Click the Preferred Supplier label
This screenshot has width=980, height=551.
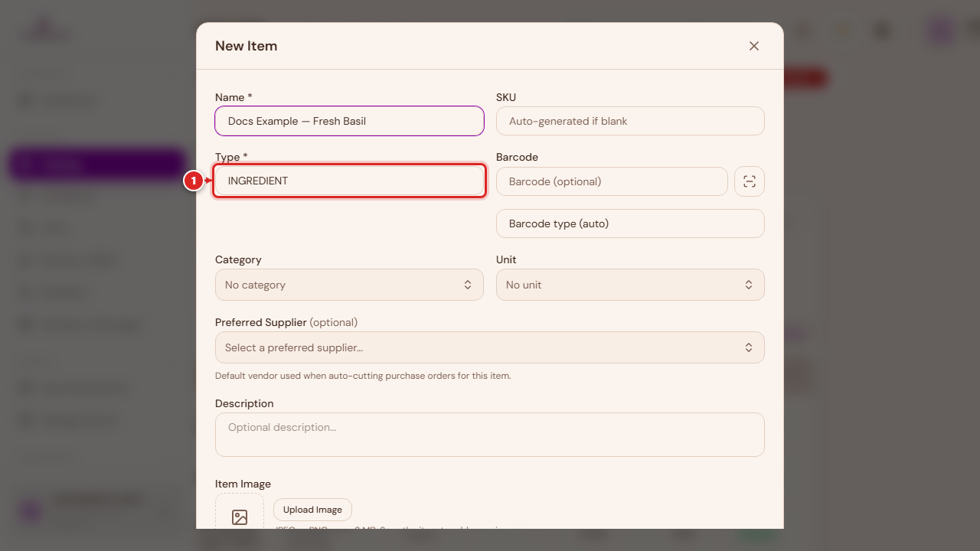(261, 322)
